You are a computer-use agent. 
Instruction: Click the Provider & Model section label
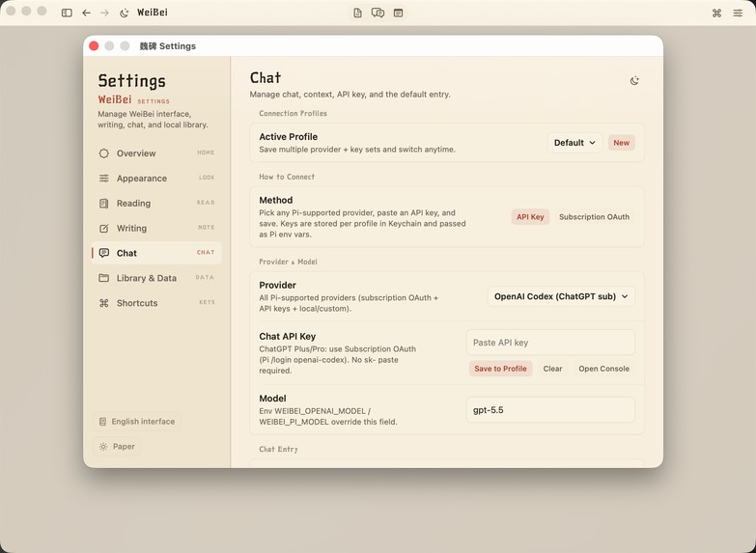[x=289, y=262]
